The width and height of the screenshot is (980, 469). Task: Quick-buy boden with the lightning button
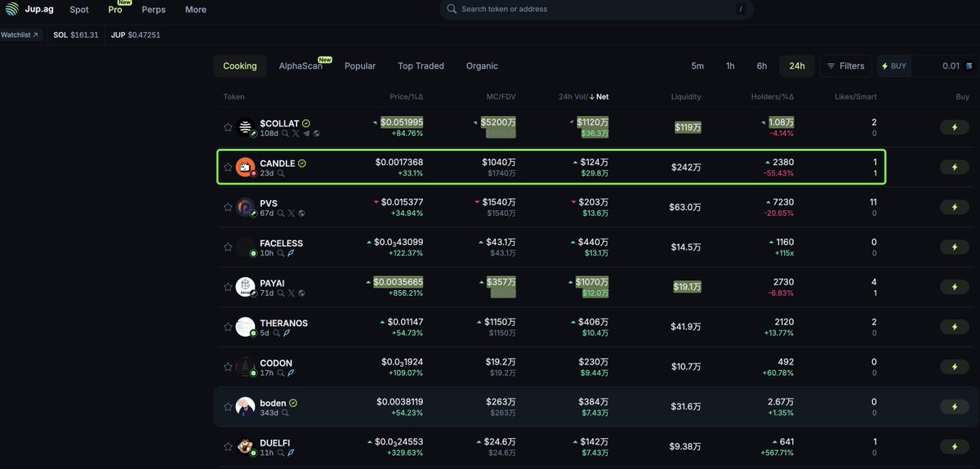[955, 407]
